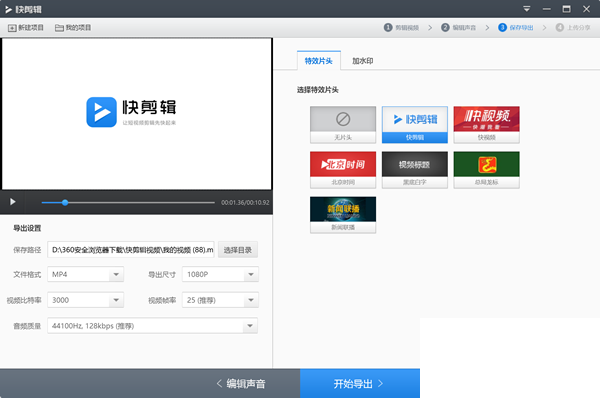Click the 00:01.36/00:10.92 time display
Viewport: 600px width, 398px height.
coord(245,202)
